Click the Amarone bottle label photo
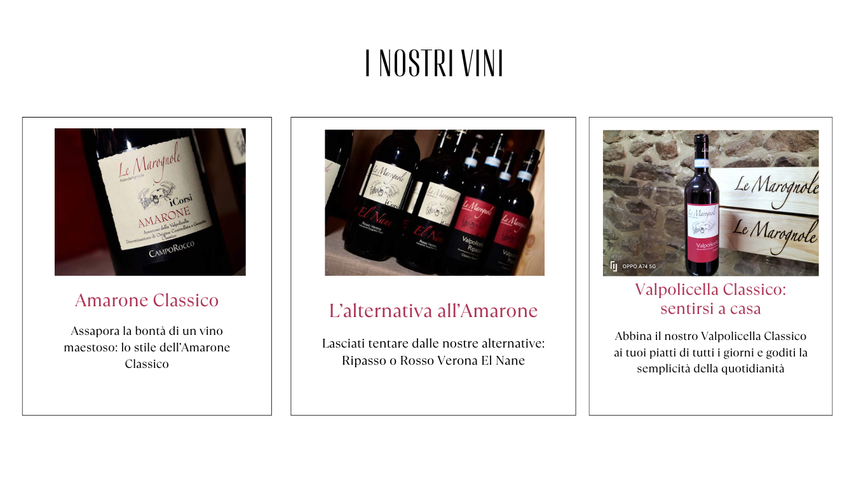Screen dimensions: 868x488 click(x=150, y=202)
